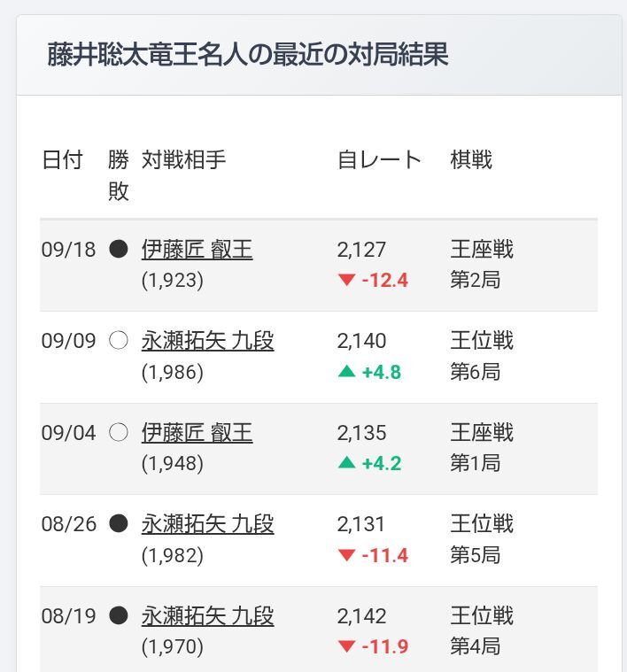Click the green up arrow beside +4.2
The height and width of the screenshot is (672, 627).
point(347,462)
